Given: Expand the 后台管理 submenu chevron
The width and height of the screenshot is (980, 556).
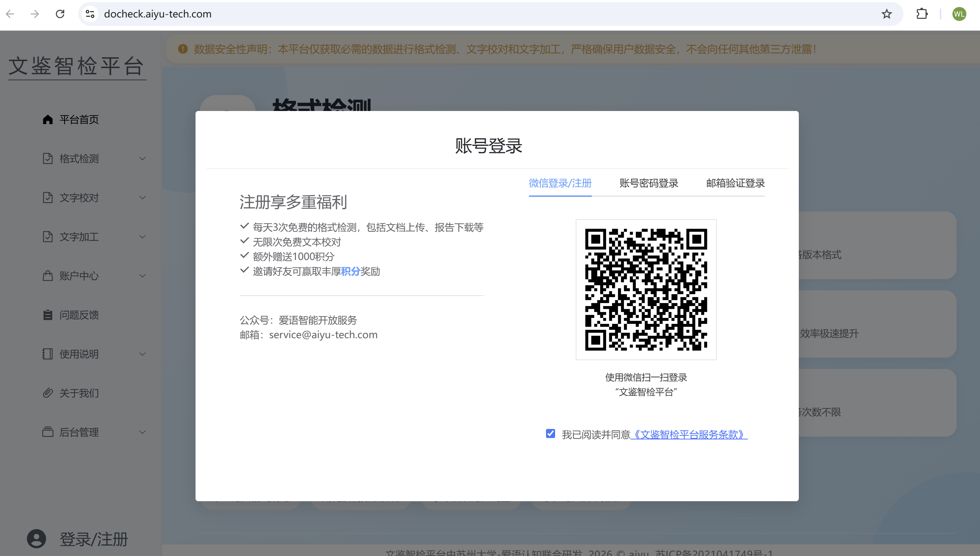Looking at the screenshot, I should 142,432.
